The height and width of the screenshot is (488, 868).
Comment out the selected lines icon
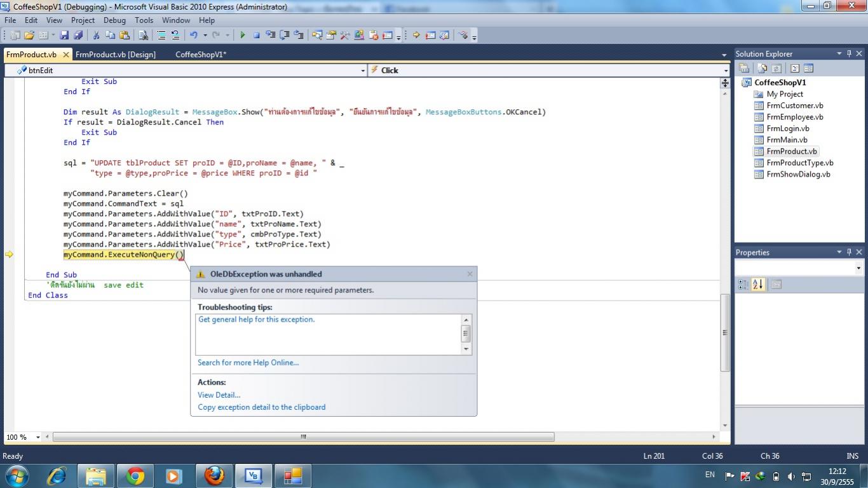pos(161,36)
